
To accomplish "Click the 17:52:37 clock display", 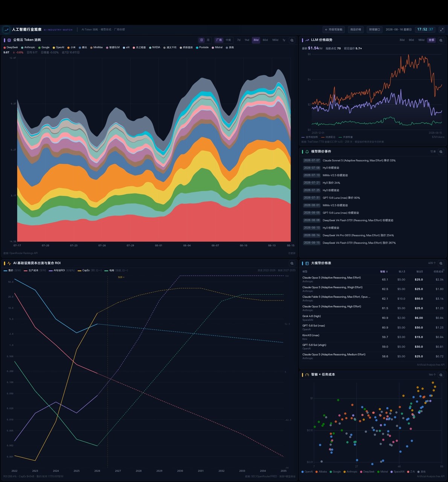I will 425,29.
